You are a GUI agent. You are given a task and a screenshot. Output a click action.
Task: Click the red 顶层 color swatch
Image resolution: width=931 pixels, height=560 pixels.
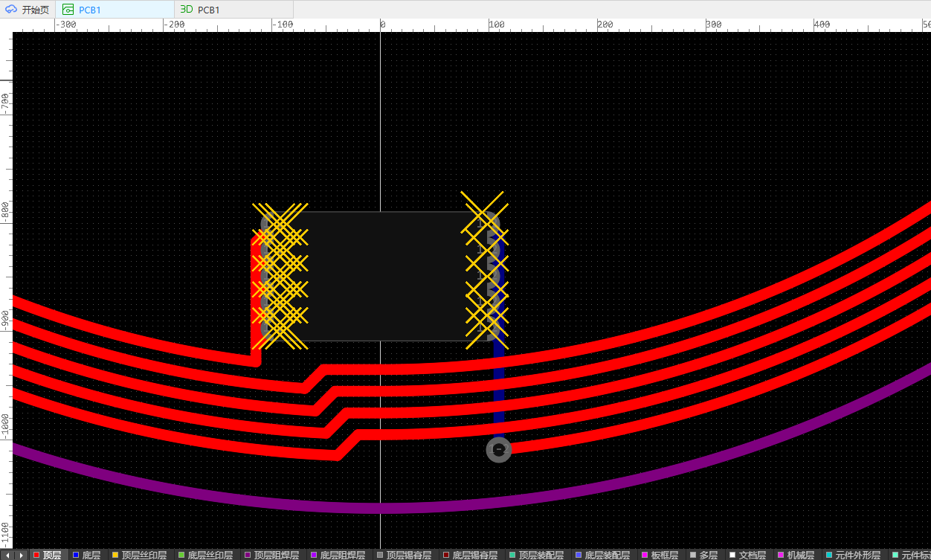(x=36, y=555)
